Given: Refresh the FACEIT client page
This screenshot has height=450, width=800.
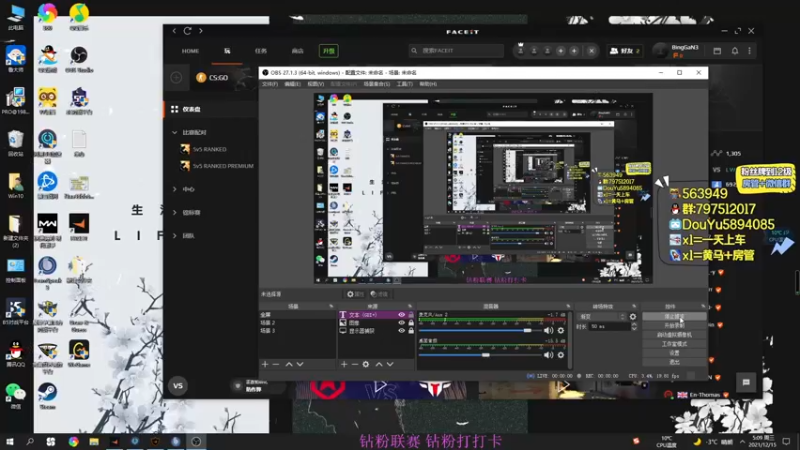Looking at the screenshot, I should 187,31.
